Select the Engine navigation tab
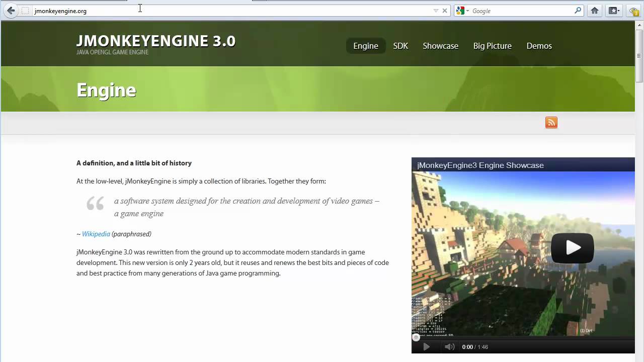The image size is (644, 362). (x=366, y=46)
